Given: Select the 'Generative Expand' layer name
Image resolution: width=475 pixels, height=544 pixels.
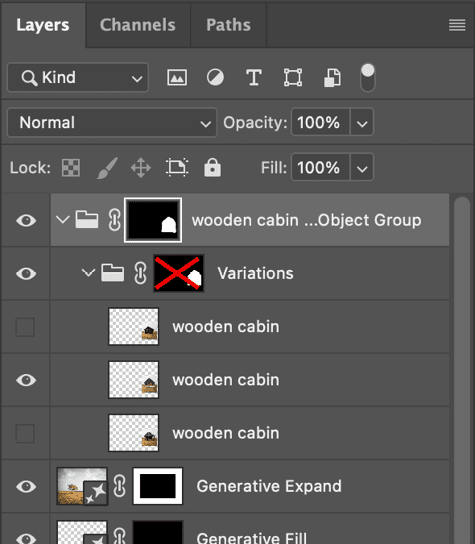Looking at the screenshot, I should pyautogui.click(x=269, y=486).
